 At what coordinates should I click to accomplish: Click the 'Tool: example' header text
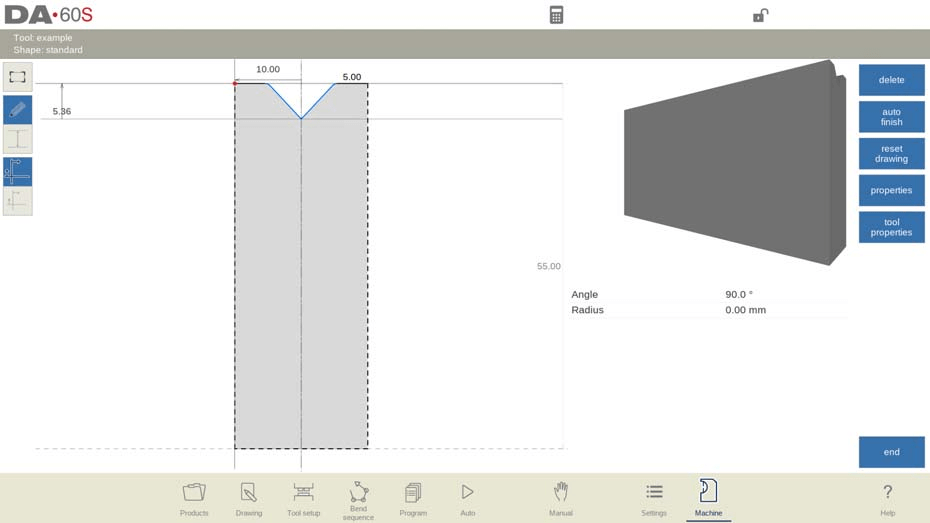pos(43,37)
